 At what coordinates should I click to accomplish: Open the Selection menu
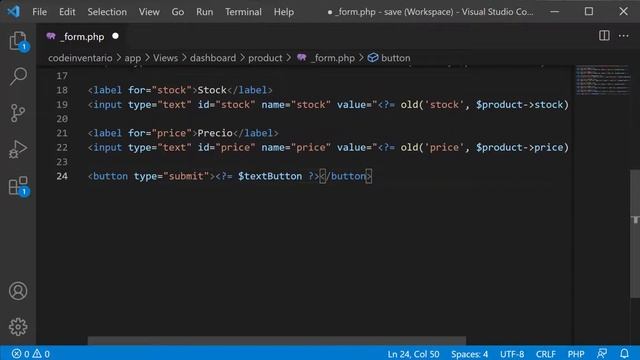(x=107, y=12)
